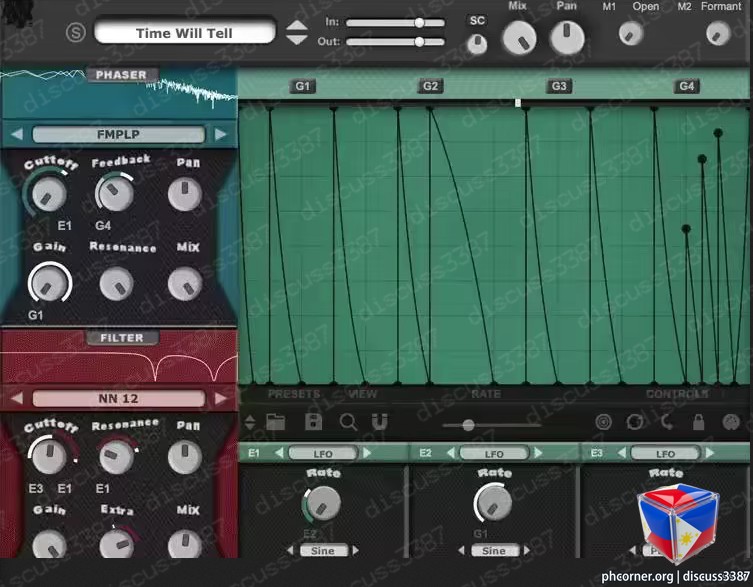Click the main Pan knob at top
Image resolution: width=753 pixels, height=587 pixels.
pos(567,37)
